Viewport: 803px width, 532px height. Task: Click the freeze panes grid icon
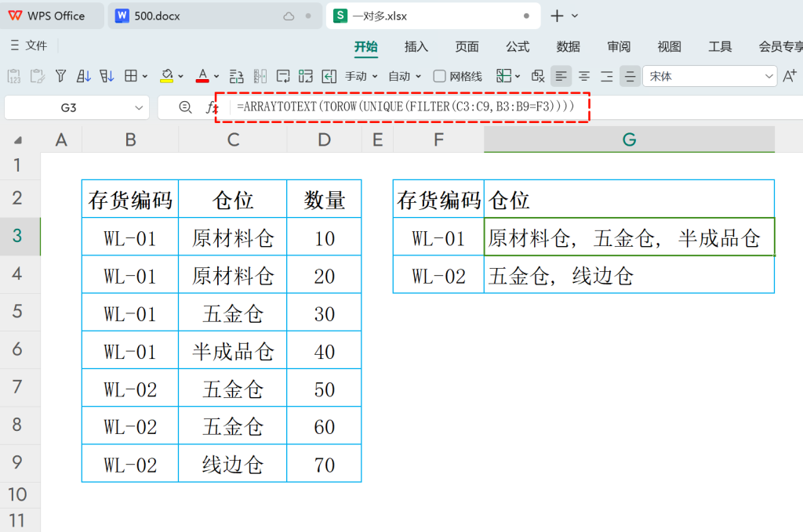[x=504, y=76]
